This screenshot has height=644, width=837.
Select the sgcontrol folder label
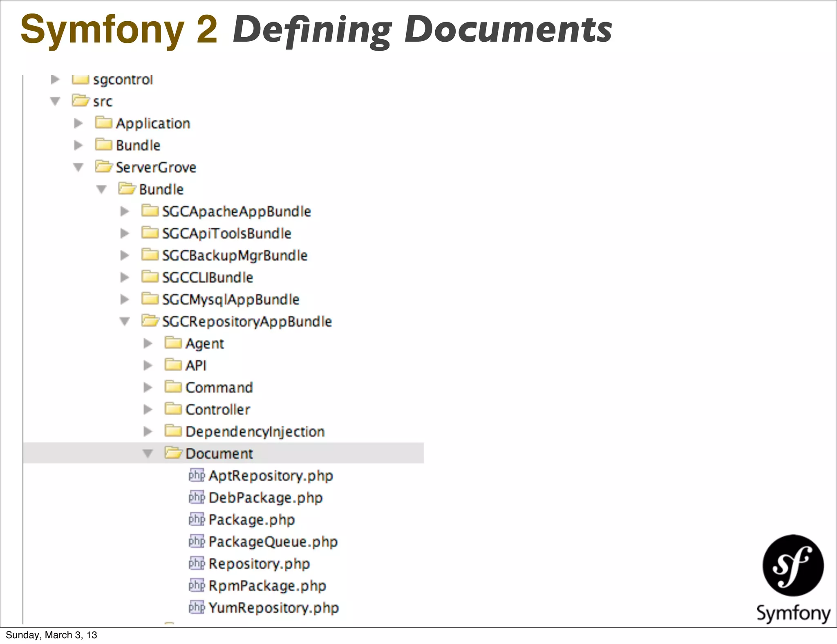click(123, 80)
